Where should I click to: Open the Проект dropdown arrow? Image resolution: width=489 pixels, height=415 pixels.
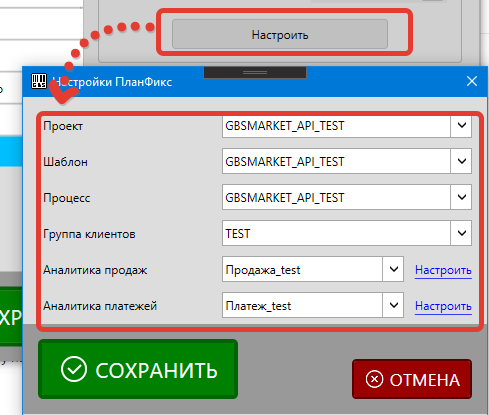[x=462, y=126]
